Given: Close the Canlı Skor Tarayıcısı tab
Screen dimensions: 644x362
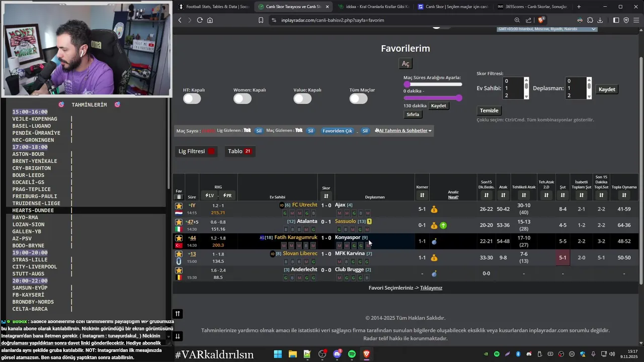Looking at the screenshot, I should (x=327, y=7).
